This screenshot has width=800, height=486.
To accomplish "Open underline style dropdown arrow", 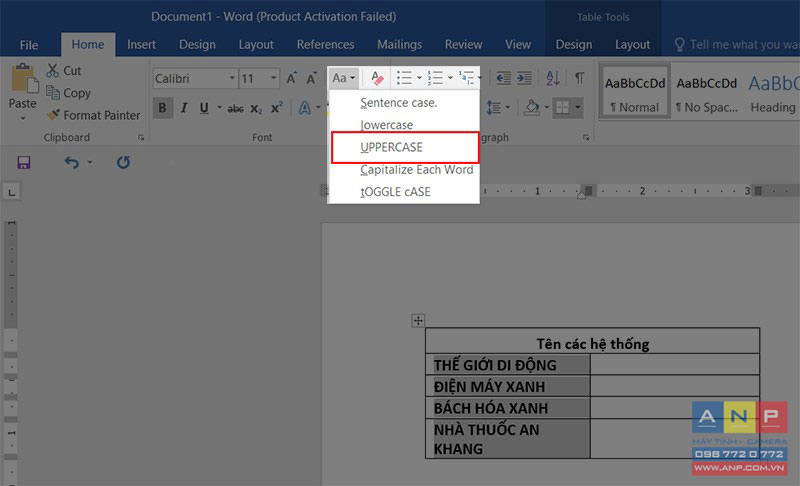I will point(219,108).
